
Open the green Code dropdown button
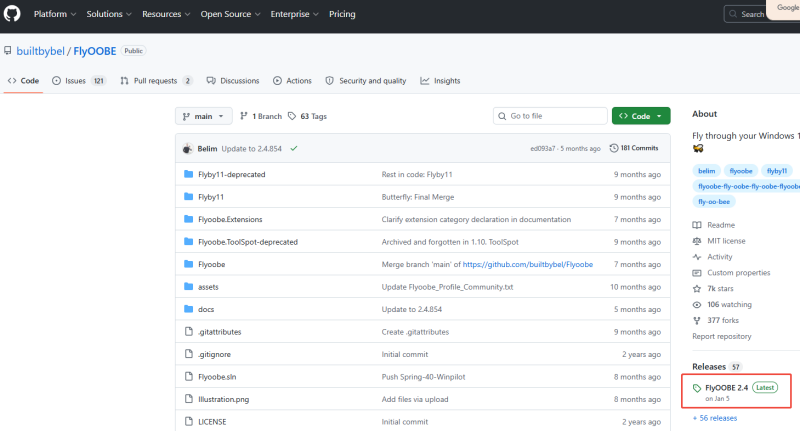tap(641, 116)
